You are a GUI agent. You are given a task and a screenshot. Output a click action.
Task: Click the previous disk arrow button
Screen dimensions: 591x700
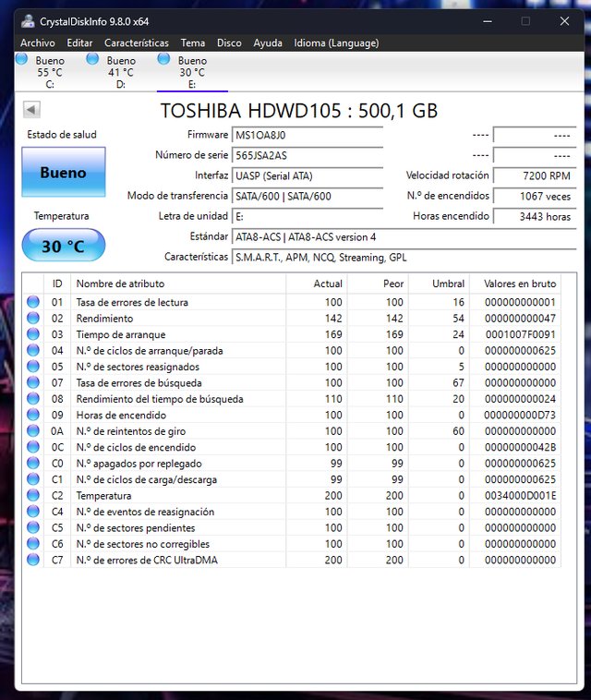[31, 109]
